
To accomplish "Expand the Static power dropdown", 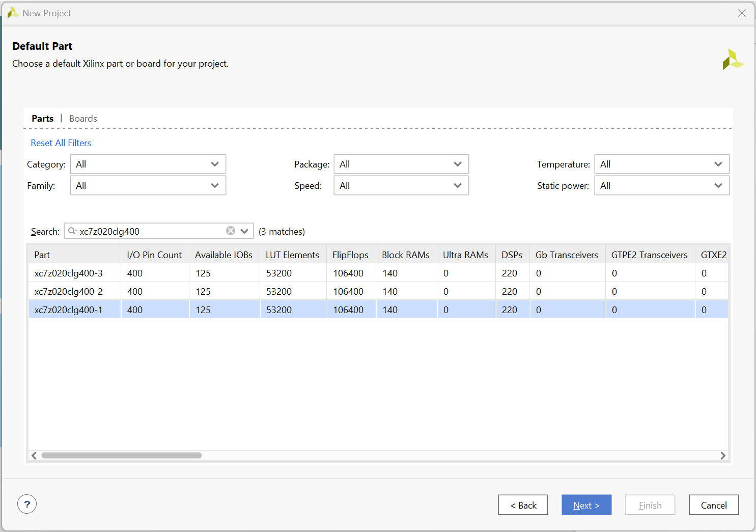I will pos(661,186).
